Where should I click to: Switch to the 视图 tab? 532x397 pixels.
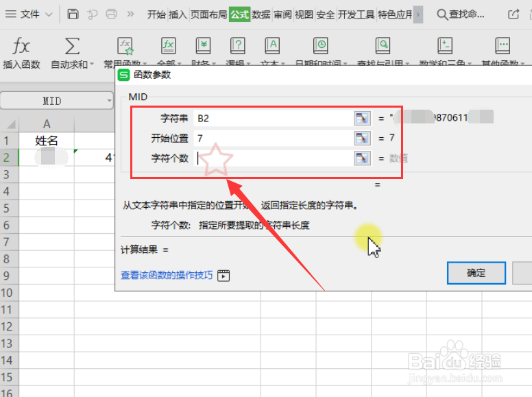coord(304,14)
